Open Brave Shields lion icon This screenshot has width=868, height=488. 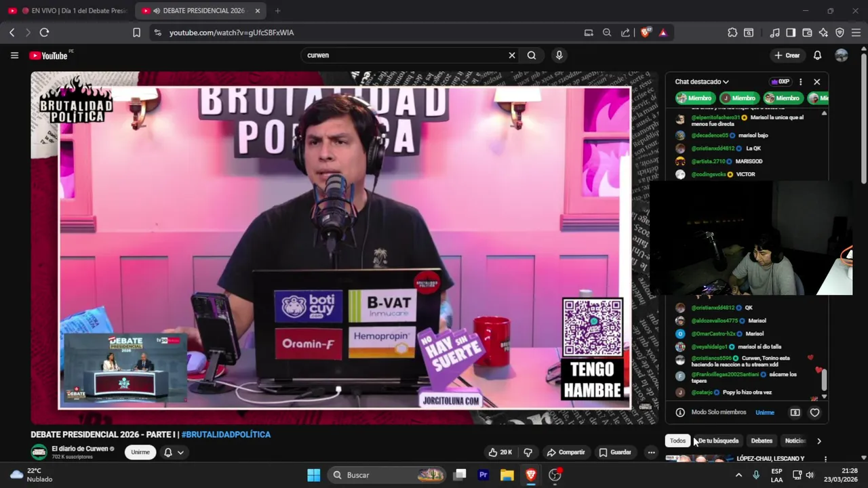[645, 33]
